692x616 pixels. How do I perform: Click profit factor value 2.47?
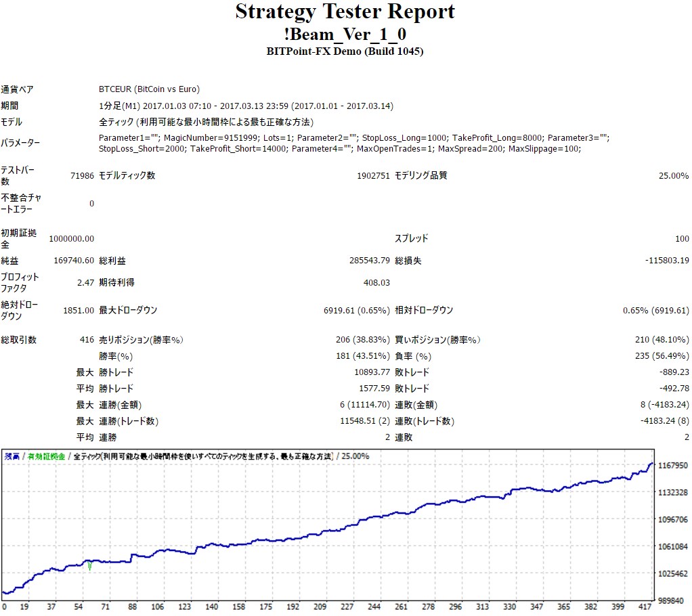pos(85,282)
